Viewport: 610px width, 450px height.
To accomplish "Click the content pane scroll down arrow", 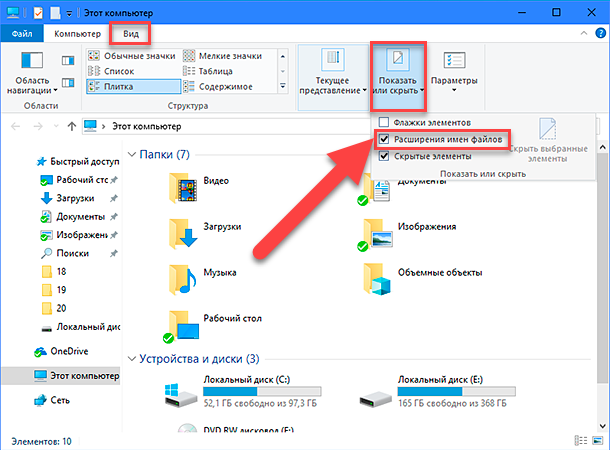I will (603, 426).
